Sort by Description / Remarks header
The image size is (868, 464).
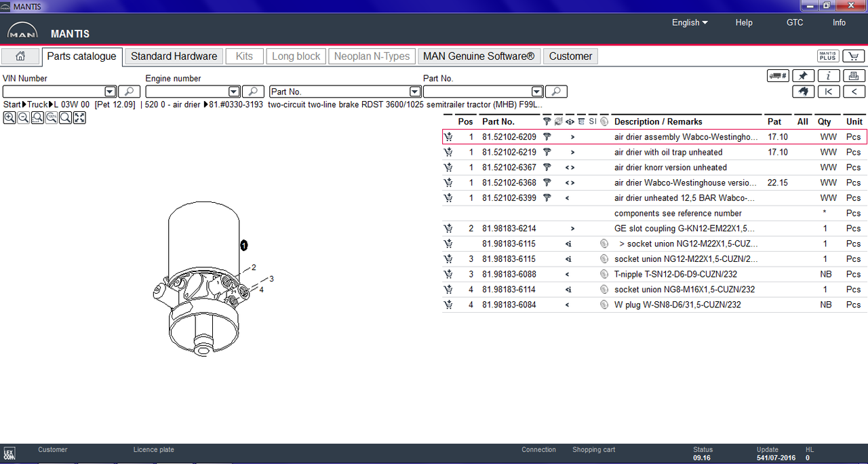click(658, 121)
